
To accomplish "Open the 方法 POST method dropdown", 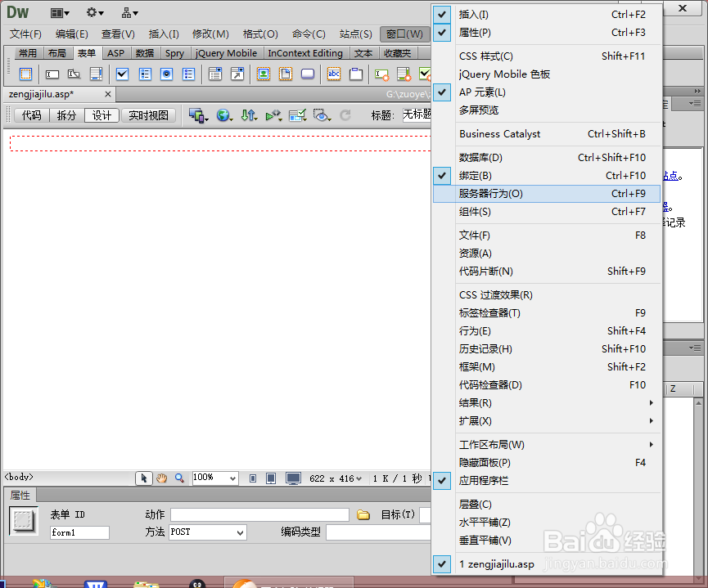I will click(208, 532).
